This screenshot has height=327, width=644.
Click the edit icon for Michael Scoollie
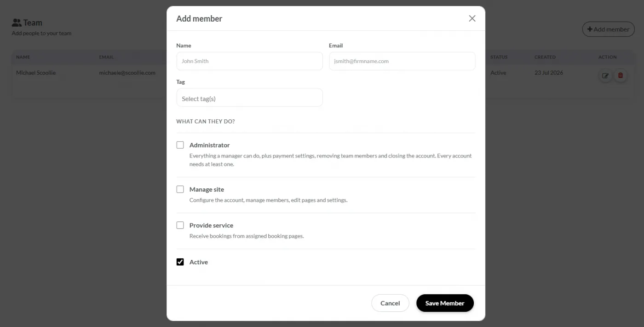click(605, 76)
